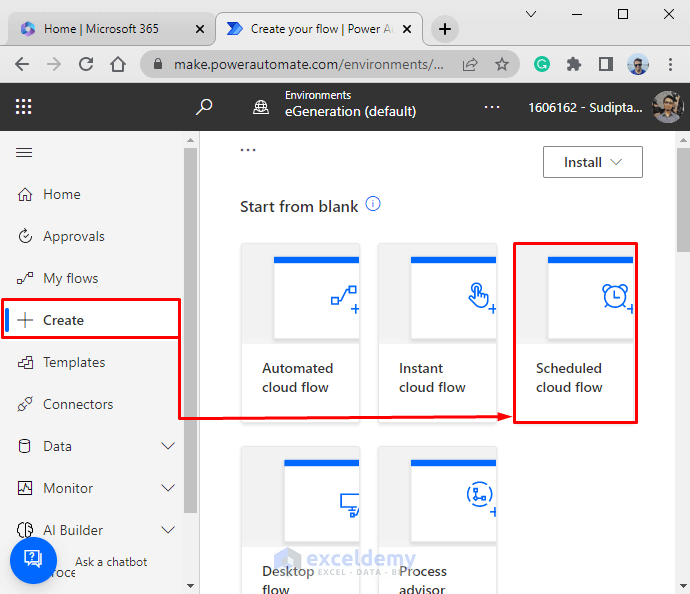
Task: Click the share page icon in address bar
Action: coord(470,64)
